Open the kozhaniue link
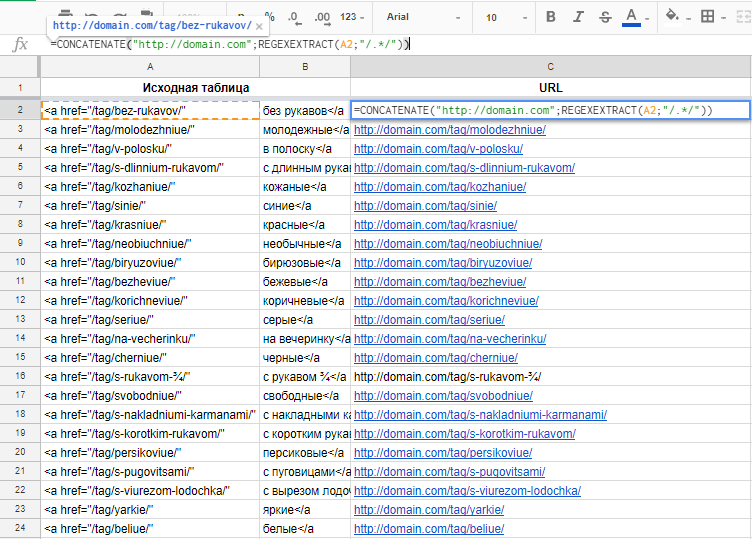The image size is (752, 539). pos(440,187)
